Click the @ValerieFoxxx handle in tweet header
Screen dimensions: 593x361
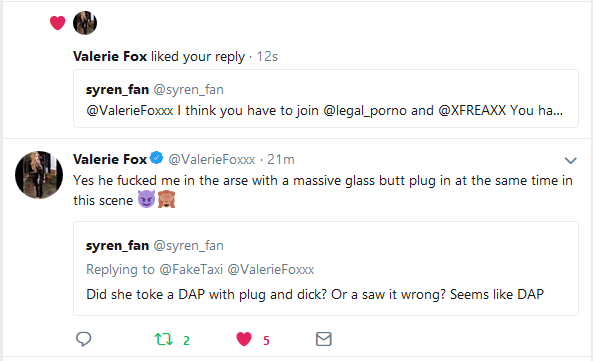click(x=212, y=160)
